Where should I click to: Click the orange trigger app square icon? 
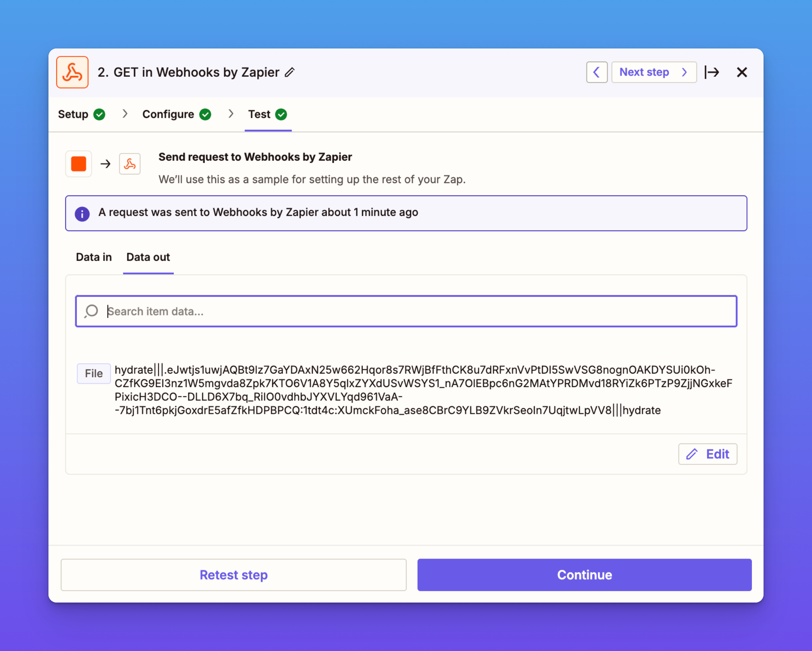point(79,164)
